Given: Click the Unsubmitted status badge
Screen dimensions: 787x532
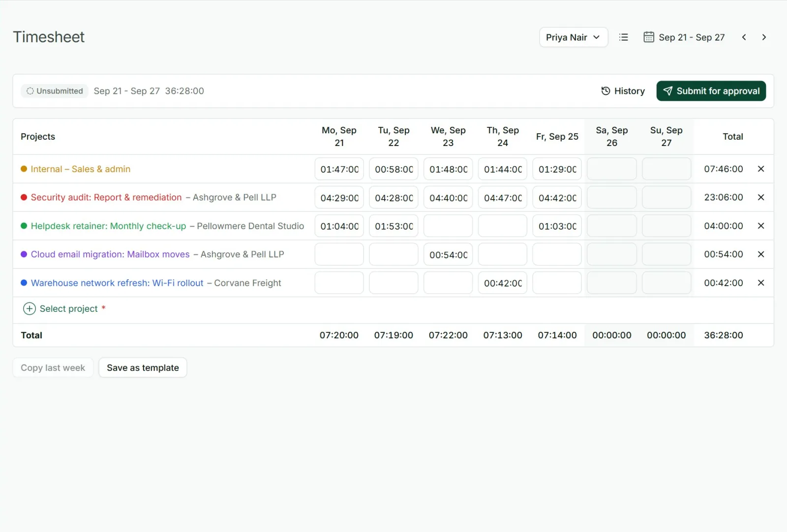Looking at the screenshot, I should pyautogui.click(x=55, y=91).
